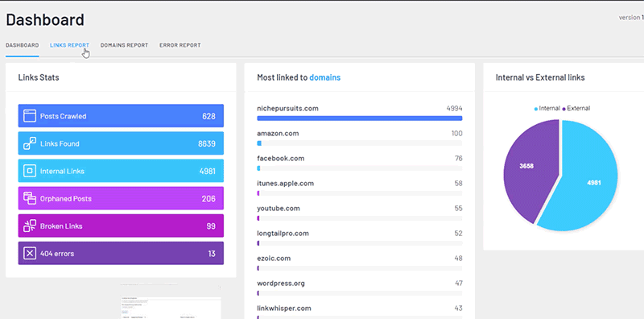644x319 pixels.
Task: Click the Links Stats card heading
Action: pos(39,77)
